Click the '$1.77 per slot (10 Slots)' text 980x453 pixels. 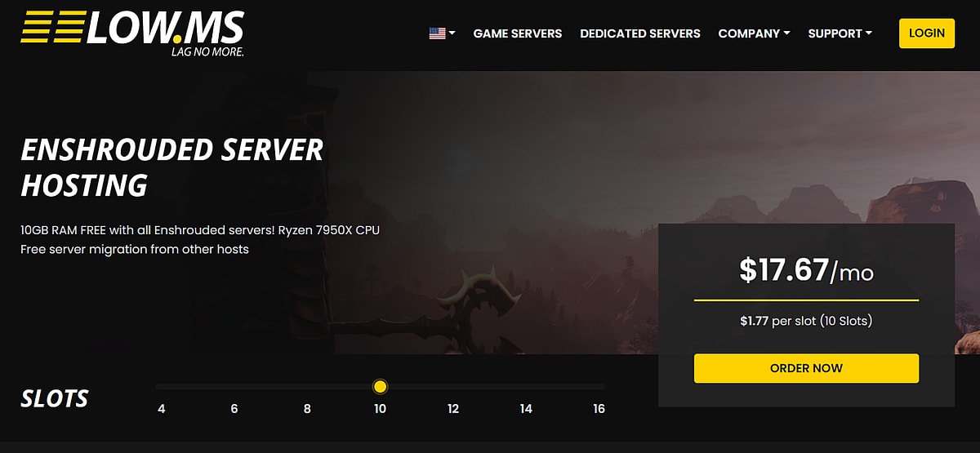click(x=806, y=321)
